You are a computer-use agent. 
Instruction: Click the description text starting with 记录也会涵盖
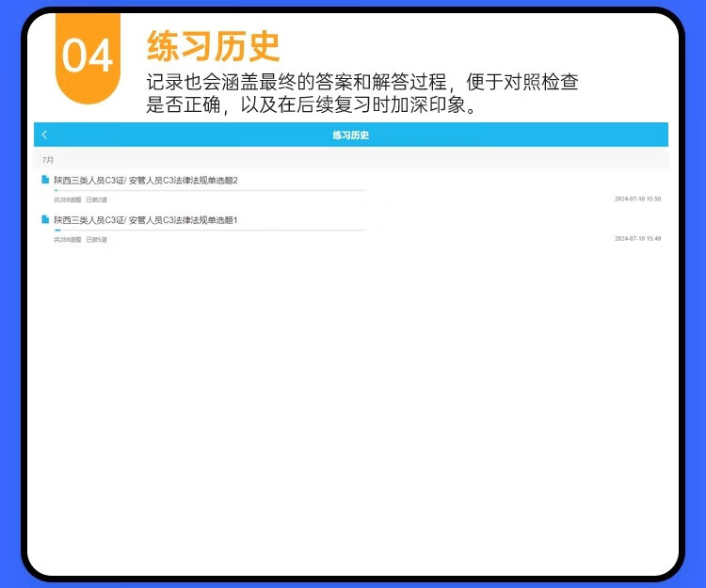coord(361,83)
